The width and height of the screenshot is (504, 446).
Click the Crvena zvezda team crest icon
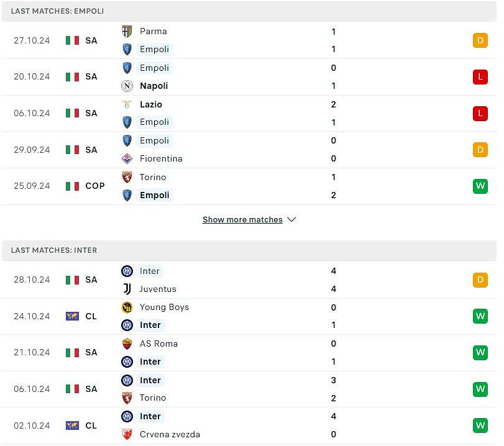coord(127,434)
